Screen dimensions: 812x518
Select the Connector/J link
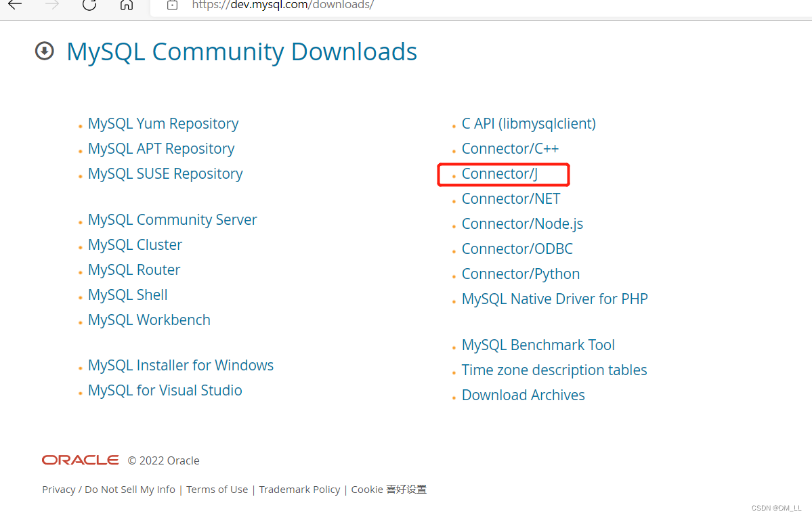click(x=500, y=173)
